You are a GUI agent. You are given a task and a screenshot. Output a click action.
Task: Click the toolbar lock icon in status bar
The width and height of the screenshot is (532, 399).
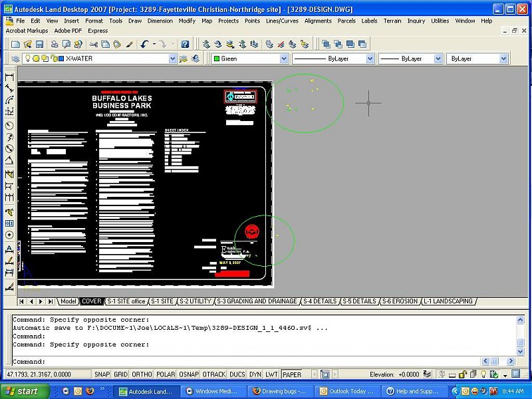(x=462, y=374)
